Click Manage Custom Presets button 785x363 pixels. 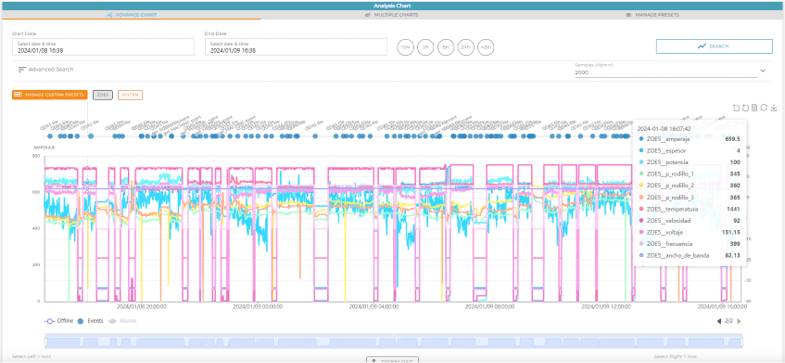(50, 95)
